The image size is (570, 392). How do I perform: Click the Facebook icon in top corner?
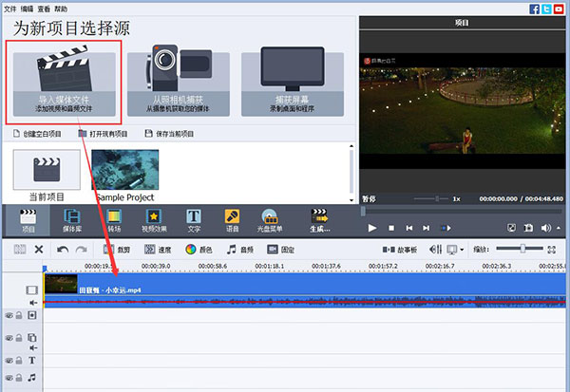pyautogui.click(x=534, y=9)
